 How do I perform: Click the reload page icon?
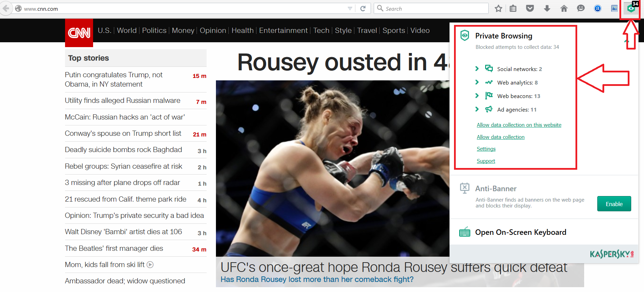pyautogui.click(x=363, y=9)
